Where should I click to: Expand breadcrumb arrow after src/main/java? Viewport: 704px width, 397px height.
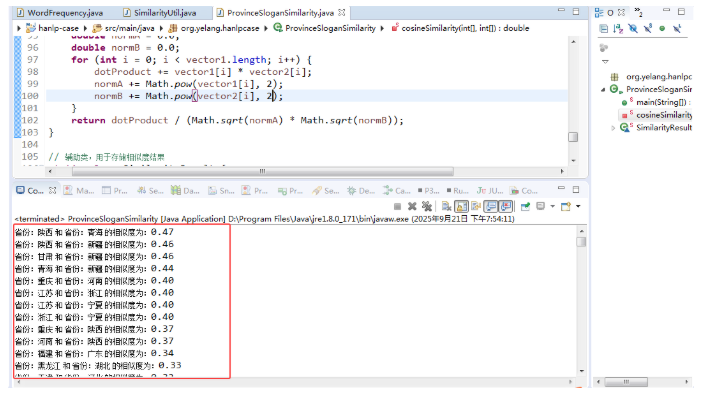click(161, 28)
